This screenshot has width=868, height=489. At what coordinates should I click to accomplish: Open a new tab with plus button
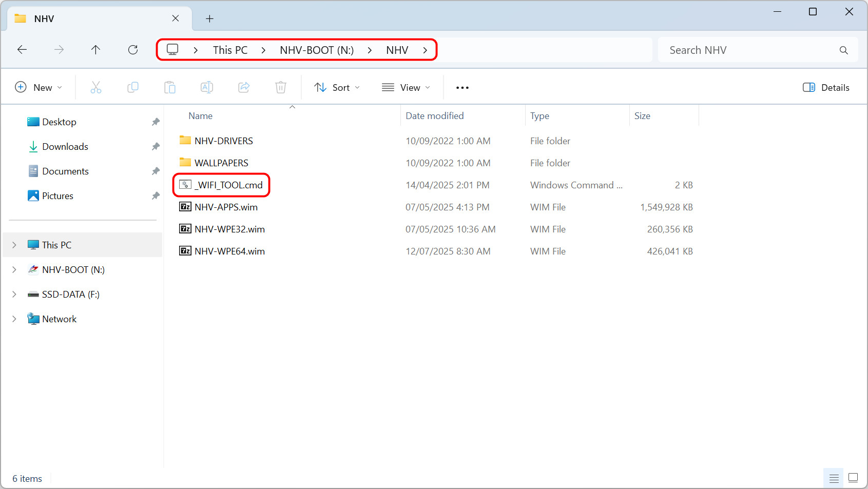click(209, 19)
